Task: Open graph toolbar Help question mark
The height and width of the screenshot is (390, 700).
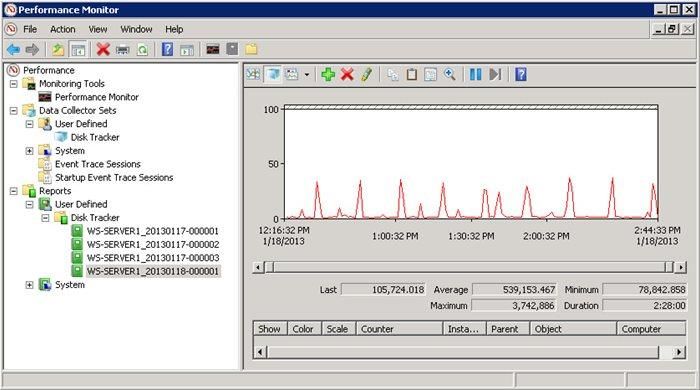Action: [521, 74]
